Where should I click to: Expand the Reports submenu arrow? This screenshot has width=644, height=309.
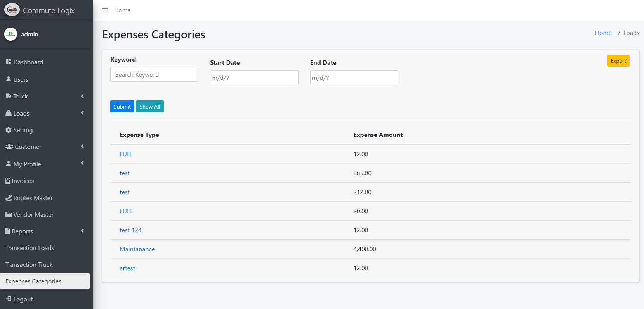point(82,231)
